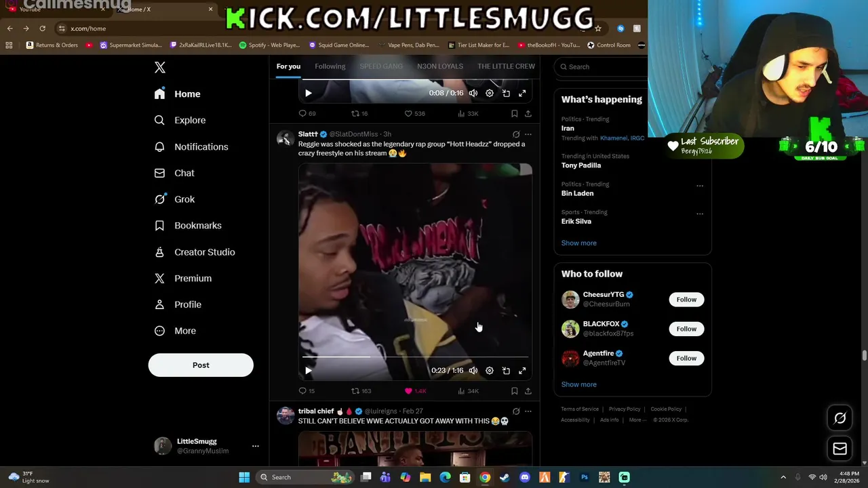Unlike the Slatt post with 1.4K likes

[415, 391]
